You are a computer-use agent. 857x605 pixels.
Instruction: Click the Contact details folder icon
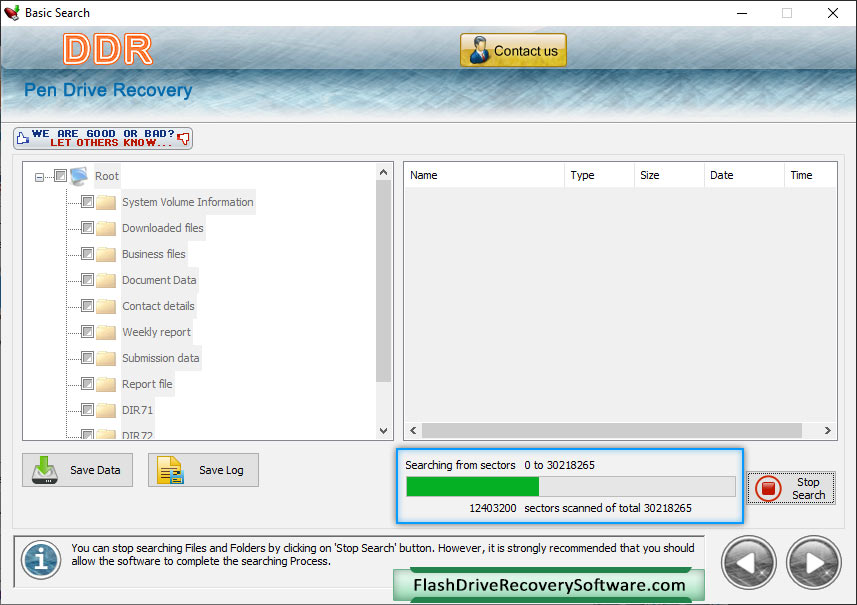coord(106,306)
